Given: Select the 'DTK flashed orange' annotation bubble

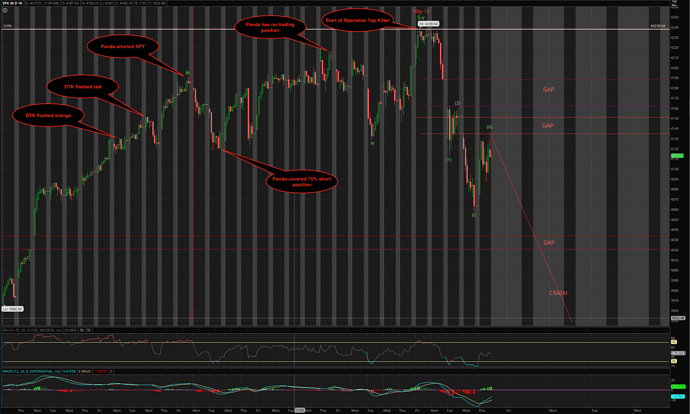Looking at the screenshot, I should coord(48,116).
